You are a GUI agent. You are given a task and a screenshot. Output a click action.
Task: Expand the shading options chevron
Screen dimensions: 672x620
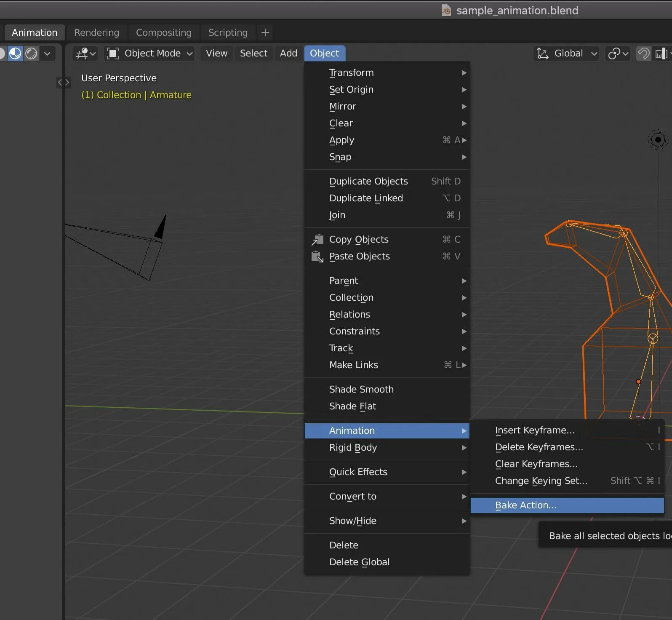point(47,53)
